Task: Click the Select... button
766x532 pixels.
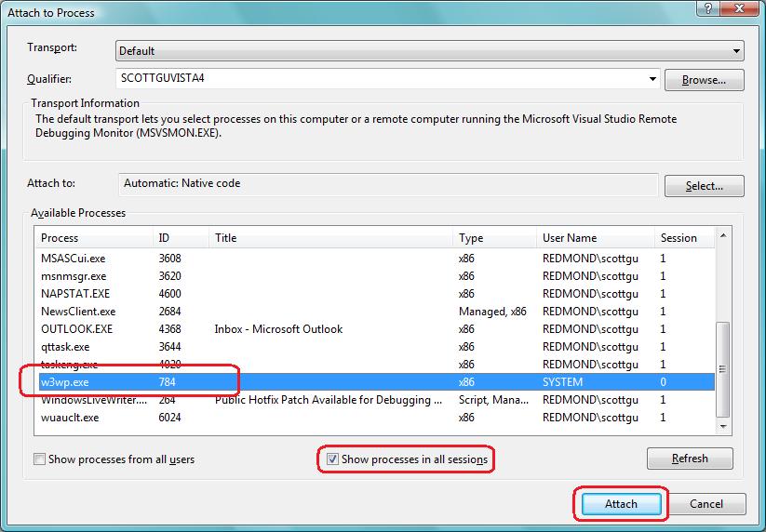Action: (x=704, y=186)
